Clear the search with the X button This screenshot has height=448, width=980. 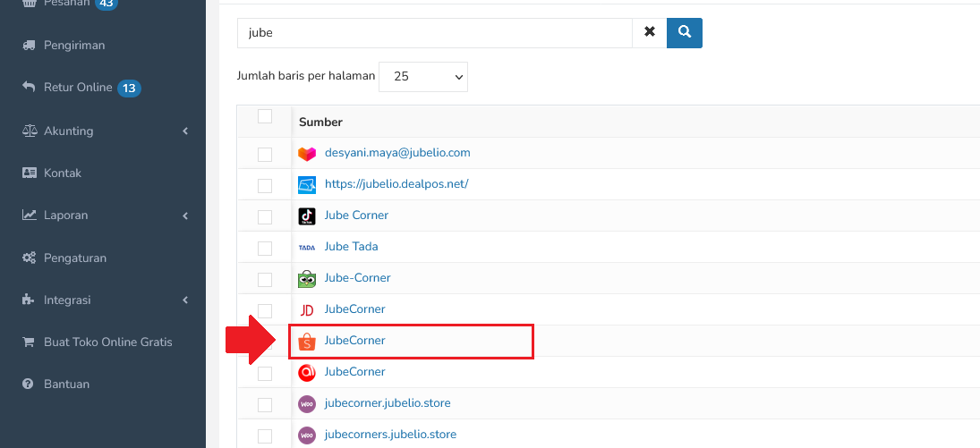(x=650, y=32)
